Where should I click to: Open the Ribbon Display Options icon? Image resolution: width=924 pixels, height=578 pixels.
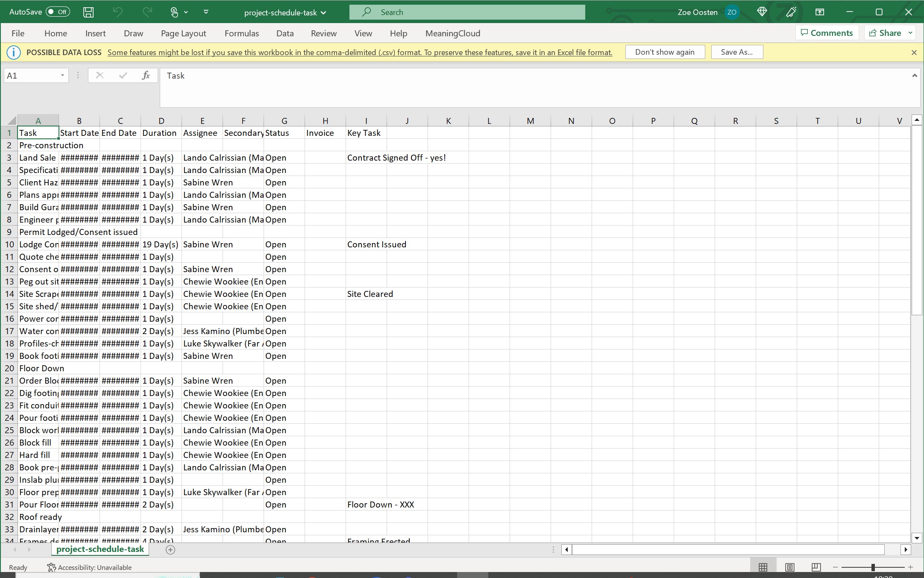[x=820, y=12]
